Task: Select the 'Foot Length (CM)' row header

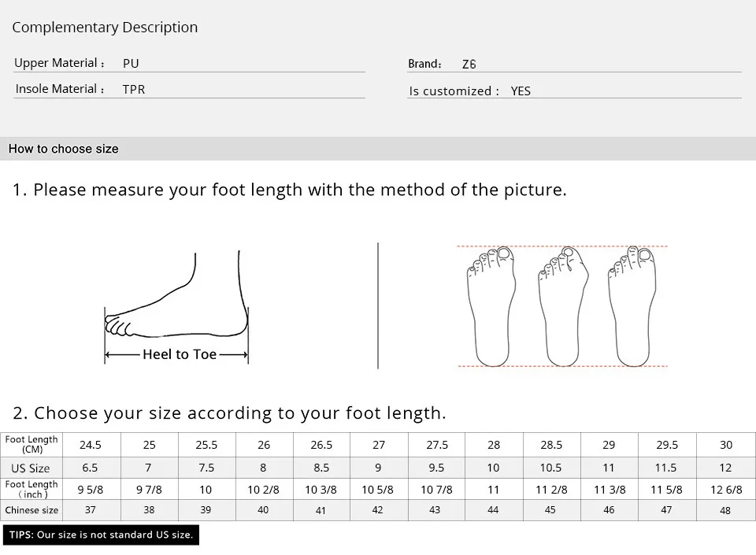Action: pos(32,445)
